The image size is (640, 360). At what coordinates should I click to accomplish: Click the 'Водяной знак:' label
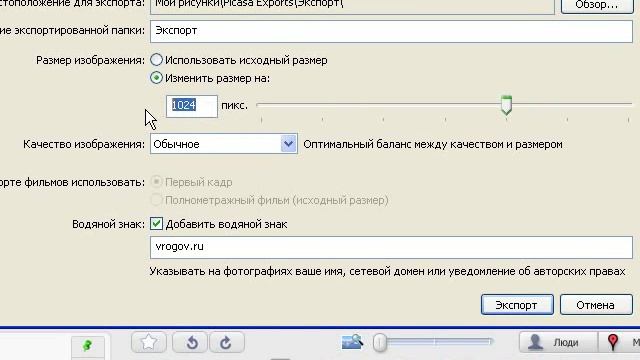pos(108,224)
